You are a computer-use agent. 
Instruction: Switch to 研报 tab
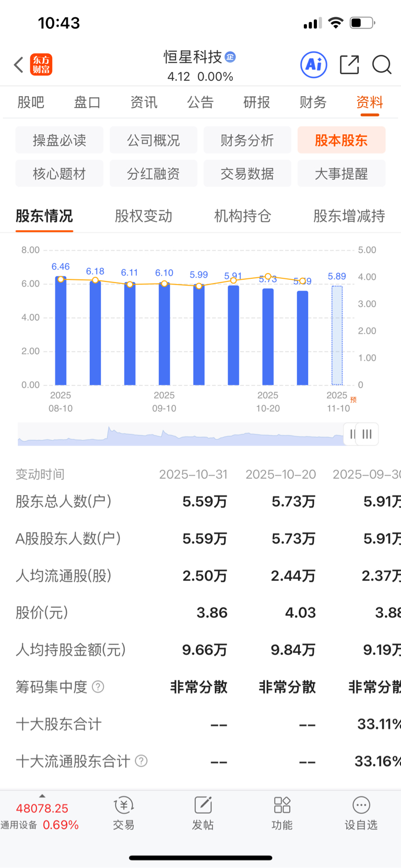(257, 102)
